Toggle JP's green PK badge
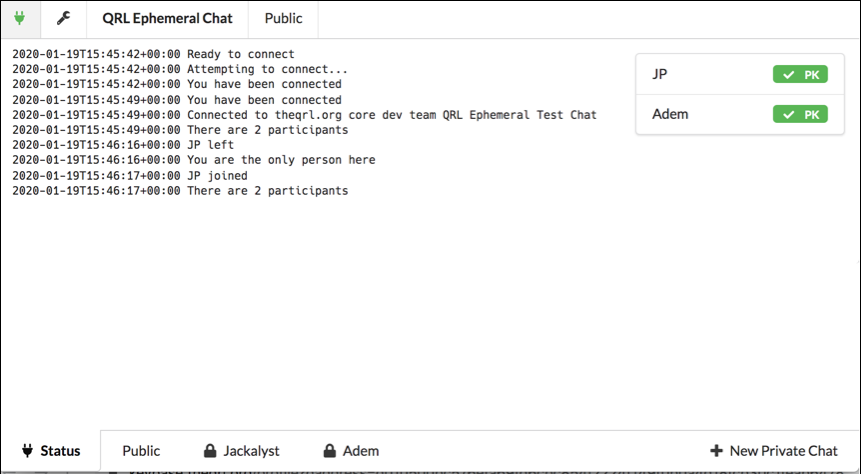861x474 pixels. pos(800,74)
